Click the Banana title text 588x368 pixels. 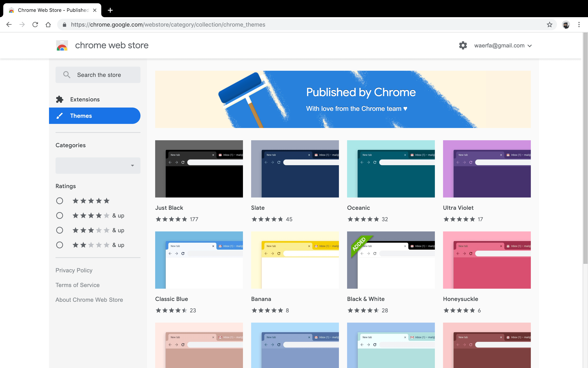[x=261, y=299]
